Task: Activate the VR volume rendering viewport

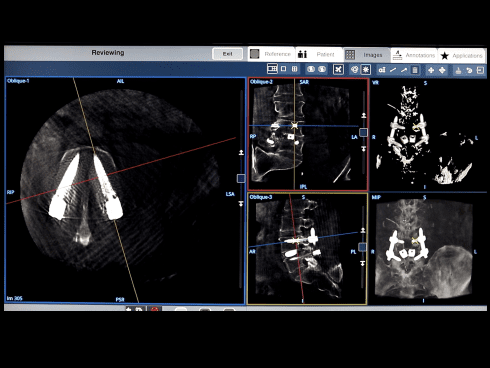Action: 428,135
